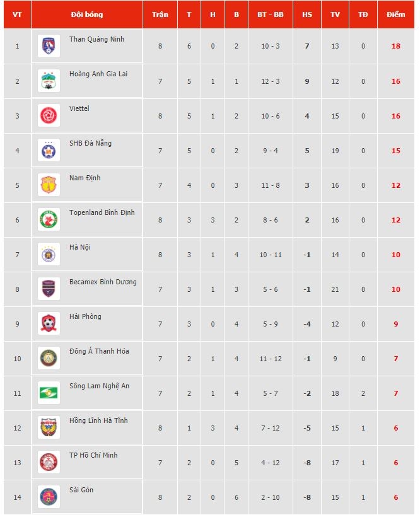
Task: Click the Topenland Bình Định club logo
Action: (49, 219)
